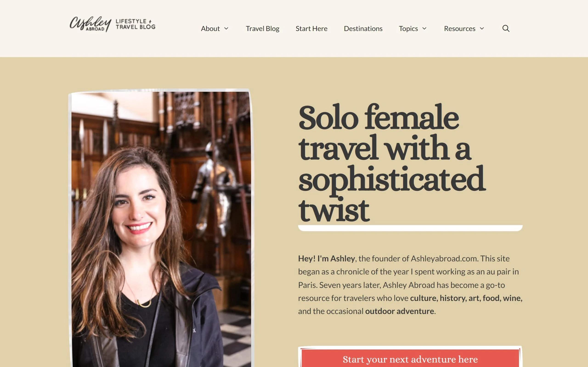The image size is (588, 367).
Task: Select the Resources menu label
Action: [x=459, y=28]
